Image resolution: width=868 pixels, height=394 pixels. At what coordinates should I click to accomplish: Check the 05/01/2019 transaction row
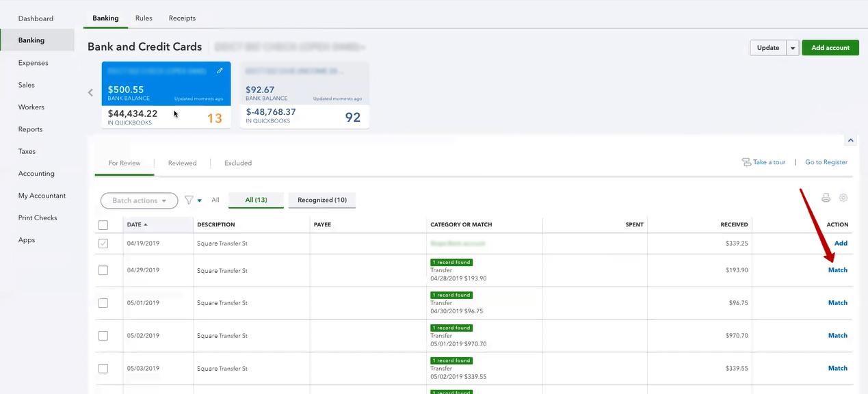(x=103, y=303)
